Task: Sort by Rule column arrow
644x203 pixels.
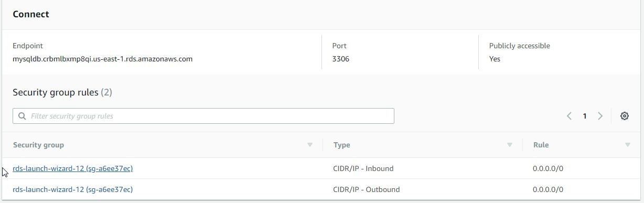Action: [627, 145]
